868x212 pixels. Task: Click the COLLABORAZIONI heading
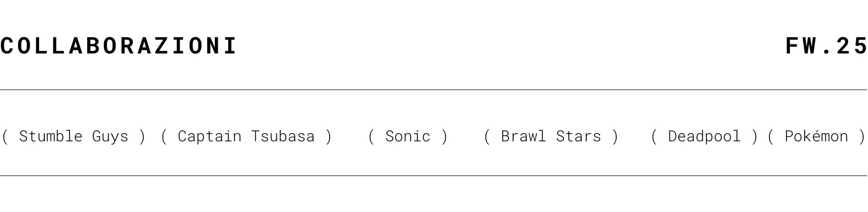point(119,46)
